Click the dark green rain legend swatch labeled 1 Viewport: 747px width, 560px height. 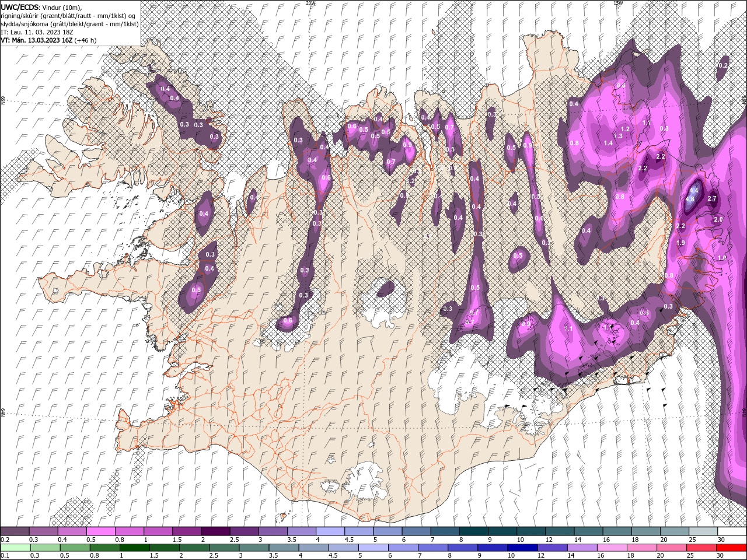click(x=135, y=547)
